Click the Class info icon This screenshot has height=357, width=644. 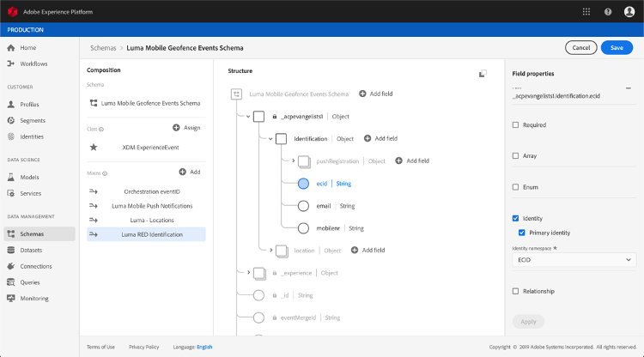pos(101,130)
